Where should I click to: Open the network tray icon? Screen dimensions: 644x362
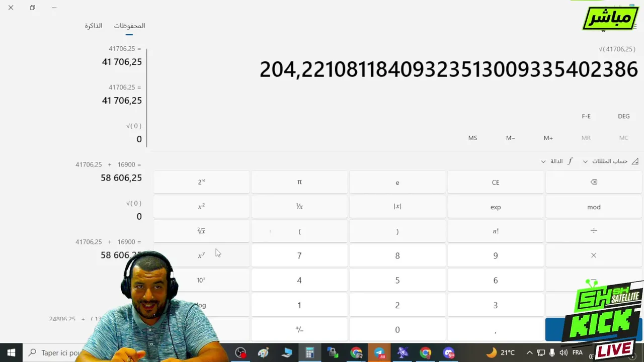[541, 352]
